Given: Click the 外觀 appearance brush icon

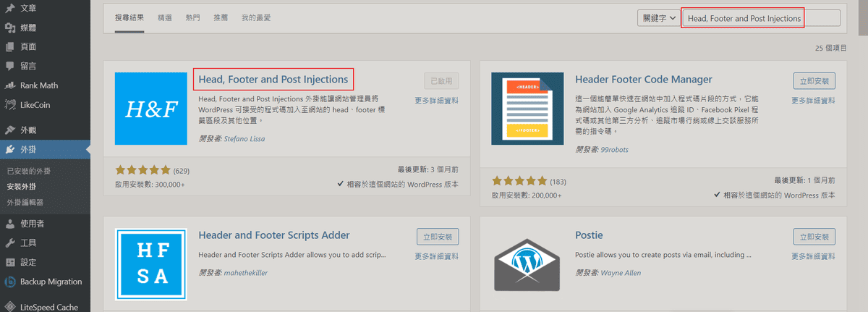Looking at the screenshot, I should (x=10, y=131).
